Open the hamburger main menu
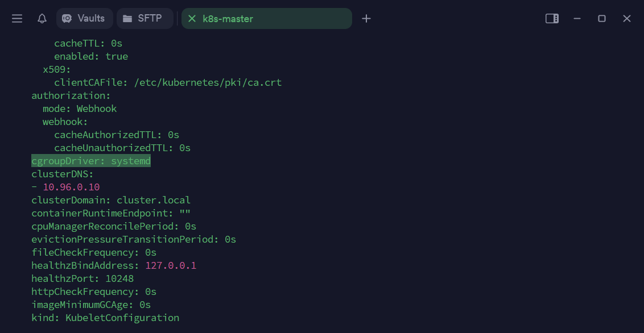Viewport: 644px width, 333px height. [17, 19]
